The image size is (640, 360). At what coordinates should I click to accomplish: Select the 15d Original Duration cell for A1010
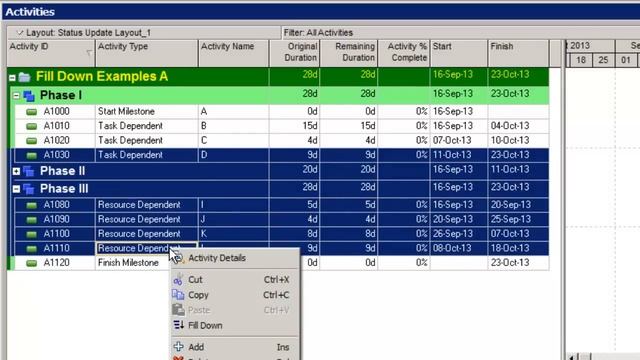294,127
